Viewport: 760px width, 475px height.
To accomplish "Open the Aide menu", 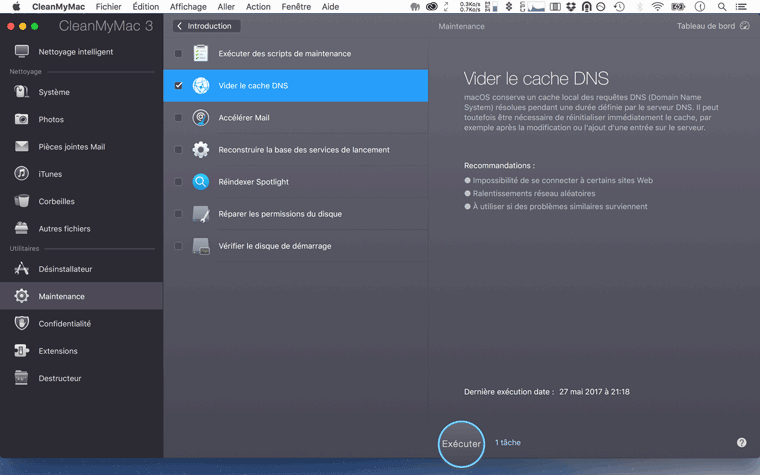I will pos(331,7).
